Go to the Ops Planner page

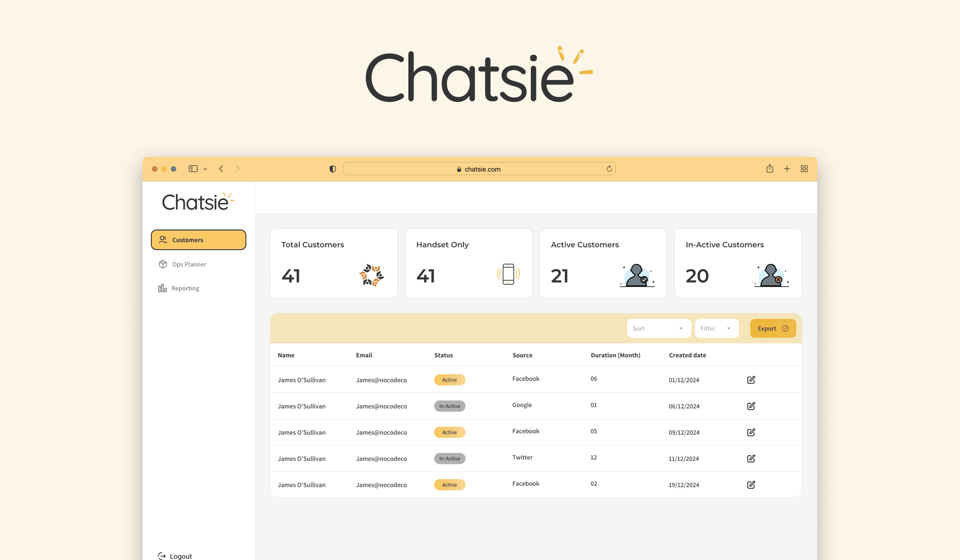(x=189, y=264)
